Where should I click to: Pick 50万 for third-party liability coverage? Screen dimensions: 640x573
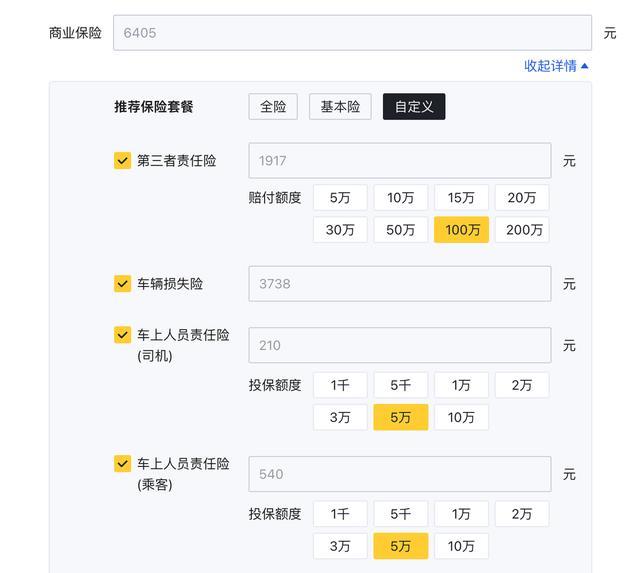coord(400,230)
